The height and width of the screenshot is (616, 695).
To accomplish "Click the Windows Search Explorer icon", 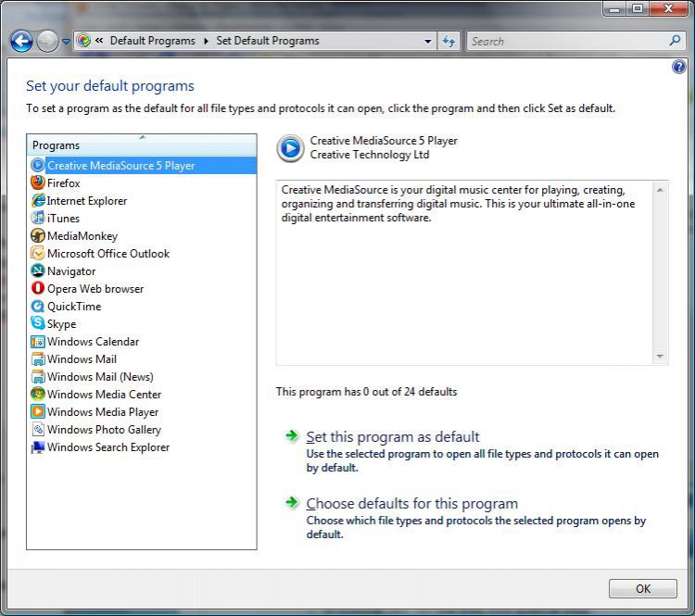I will point(38,446).
